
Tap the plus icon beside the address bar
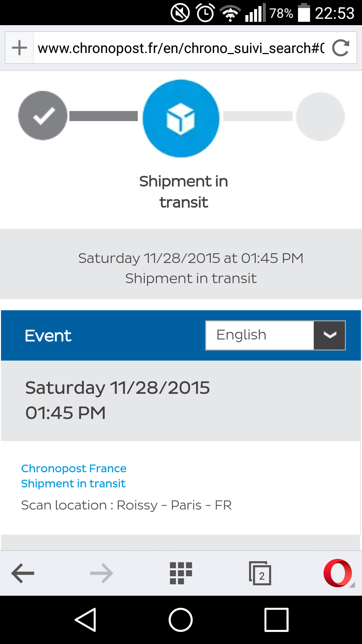tap(19, 48)
